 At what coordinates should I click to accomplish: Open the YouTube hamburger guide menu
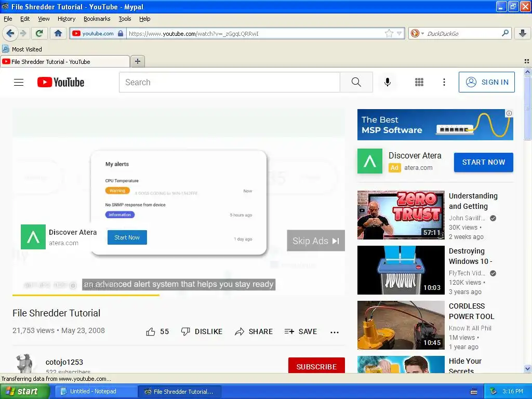pyautogui.click(x=19, y=83)
